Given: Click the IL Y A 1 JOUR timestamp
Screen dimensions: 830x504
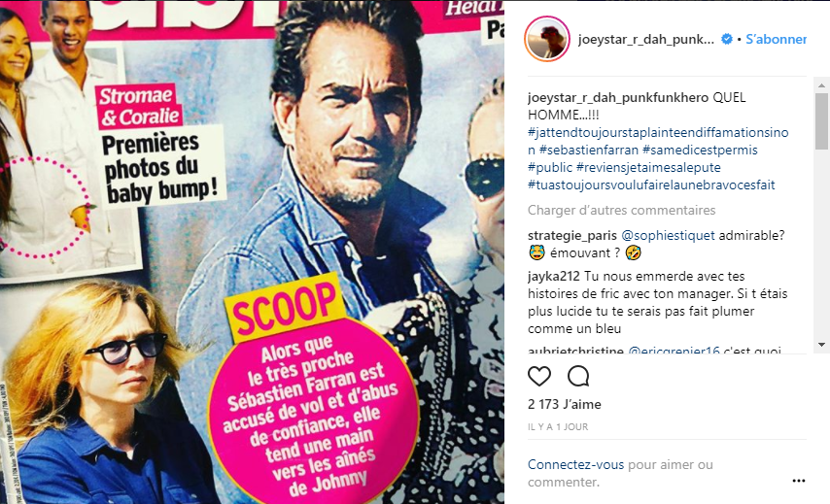Looking at the screenshot, I should (x=558, y=426).
